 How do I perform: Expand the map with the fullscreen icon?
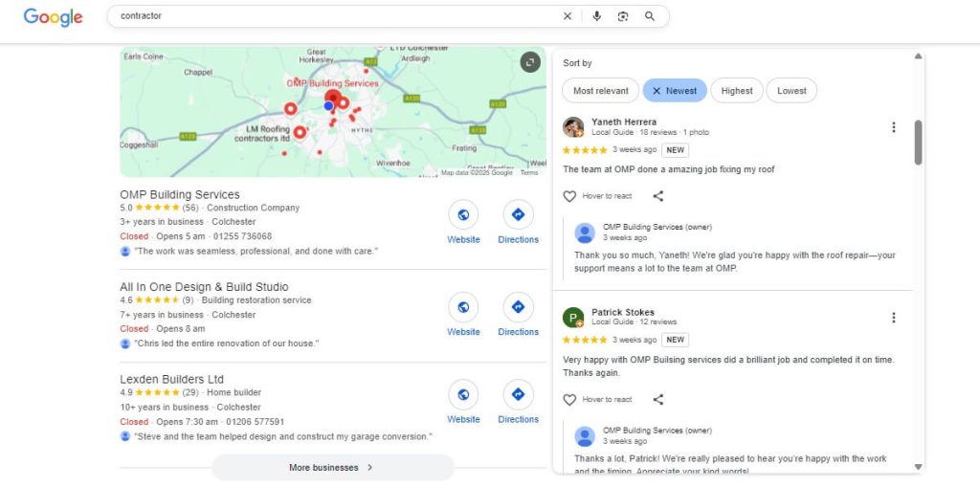coord(530,62)
